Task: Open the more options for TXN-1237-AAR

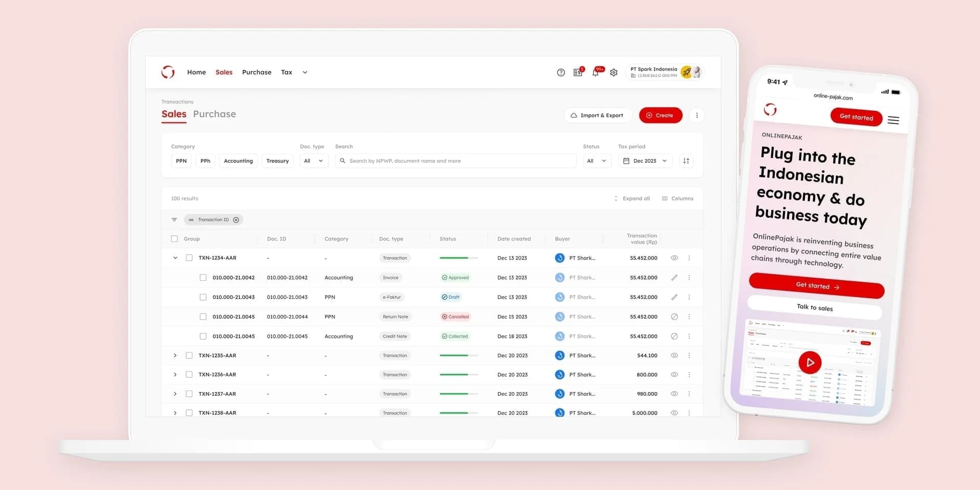Action: [x=689, y=394]
